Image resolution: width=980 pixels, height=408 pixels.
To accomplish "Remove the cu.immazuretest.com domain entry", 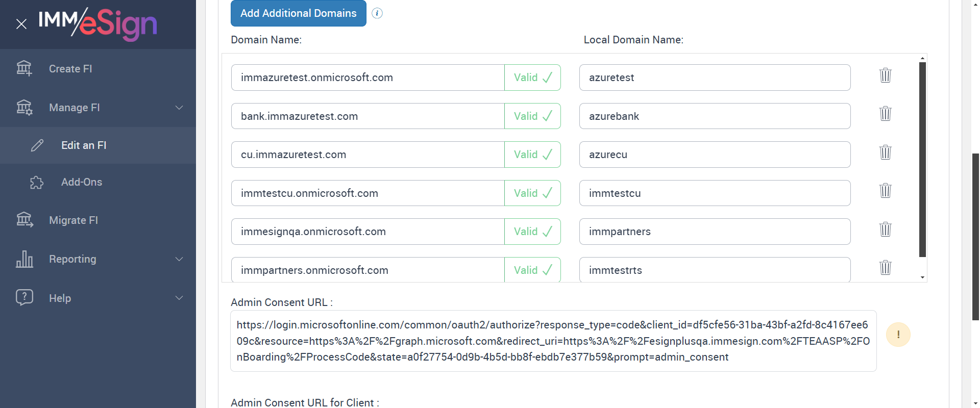I will pyautogui.click(x=885, y=152).
